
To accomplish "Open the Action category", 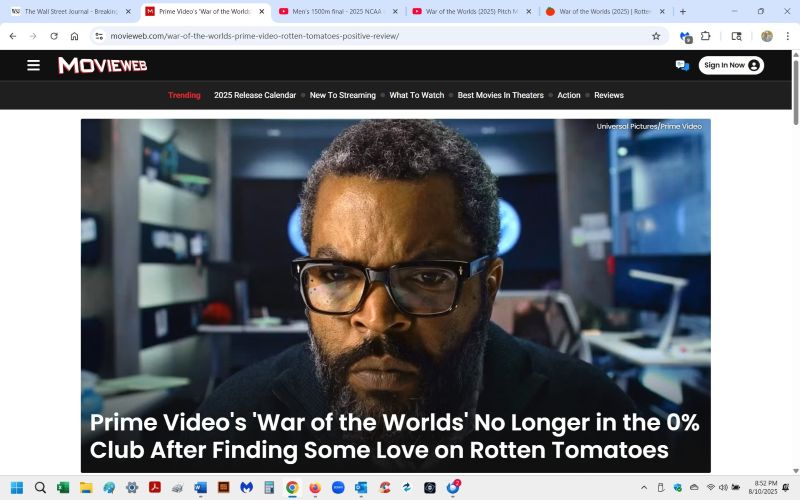I will 569,95.
